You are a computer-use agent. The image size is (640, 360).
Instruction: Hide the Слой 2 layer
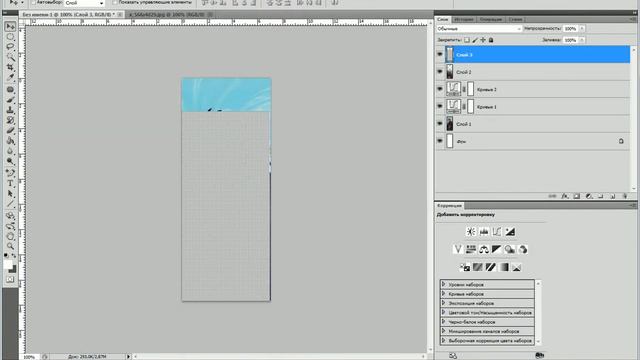point(440,72)
